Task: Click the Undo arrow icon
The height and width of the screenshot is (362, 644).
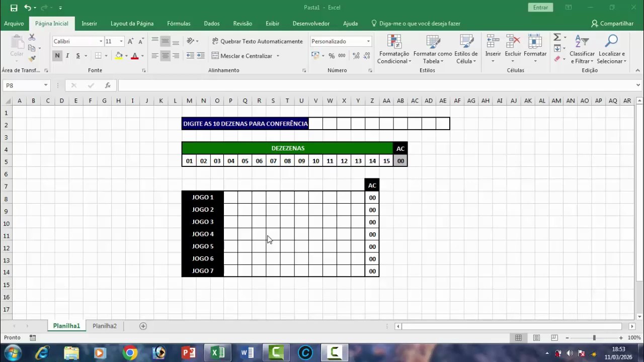Action: click(x=27, y=8)
